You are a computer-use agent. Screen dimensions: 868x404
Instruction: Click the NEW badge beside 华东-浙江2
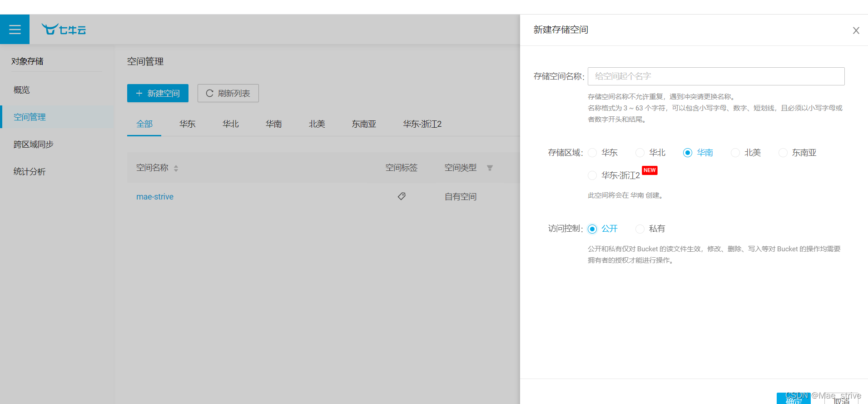(x=650, y=170)
